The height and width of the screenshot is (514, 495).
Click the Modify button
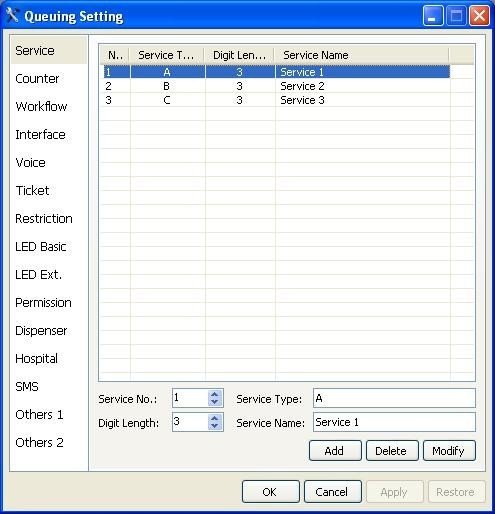(449, 451)
